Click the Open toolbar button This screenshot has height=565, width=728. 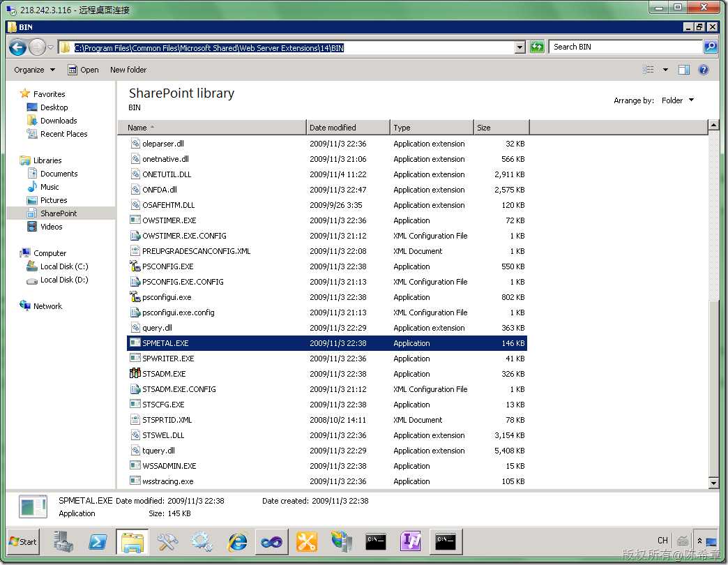(x=83, y=70)
